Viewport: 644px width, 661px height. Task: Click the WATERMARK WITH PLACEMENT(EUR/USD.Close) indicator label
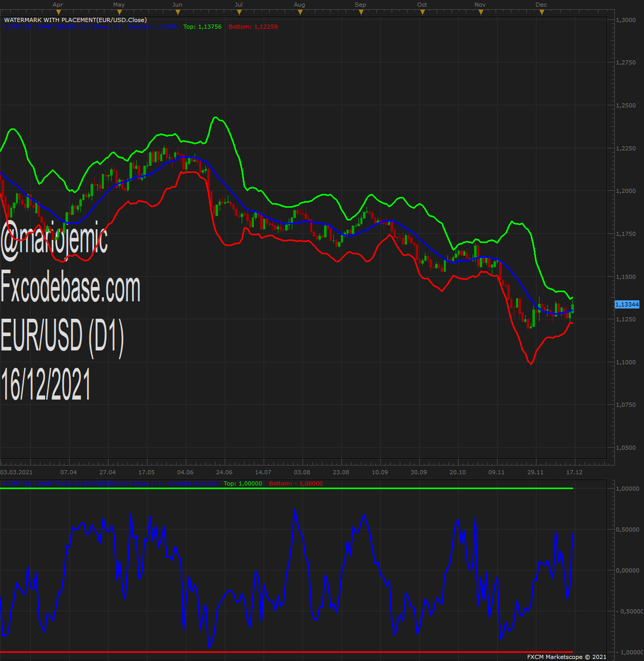click(x=75, y=20)
